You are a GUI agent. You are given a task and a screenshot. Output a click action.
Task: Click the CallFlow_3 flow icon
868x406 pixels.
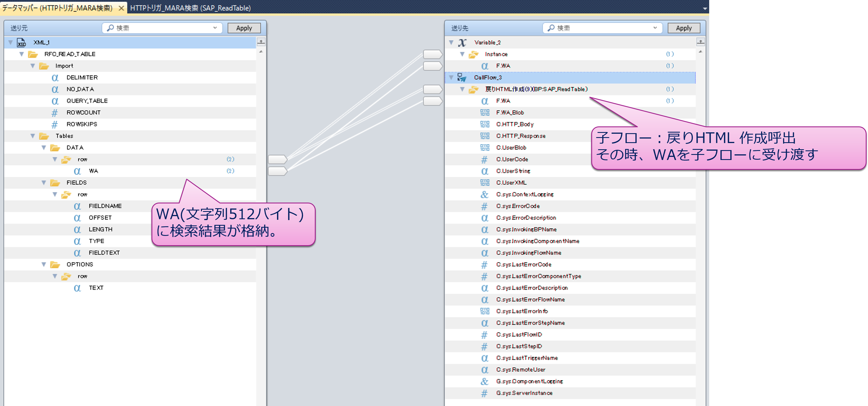(x=462, y=78)
